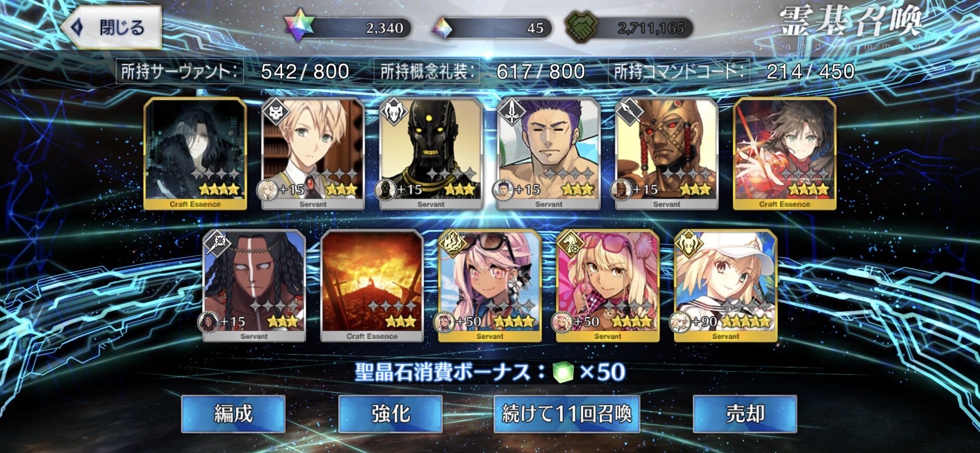Viewport: 980px width, 453px height.
Task: Open the 売却 sell button
Action: [x=745, y=414]
